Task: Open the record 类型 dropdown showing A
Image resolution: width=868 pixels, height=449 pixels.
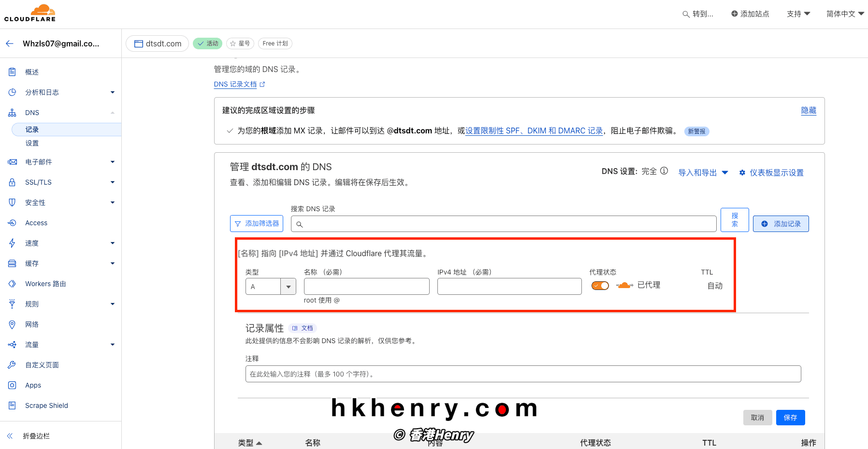Action: pyautogui.click(x=271, y=287)
